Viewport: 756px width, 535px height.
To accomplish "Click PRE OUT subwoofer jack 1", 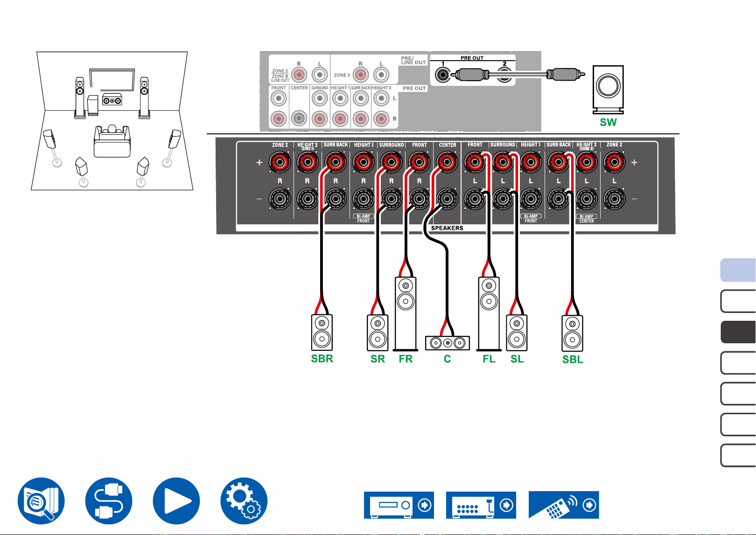I will [442, 75].
